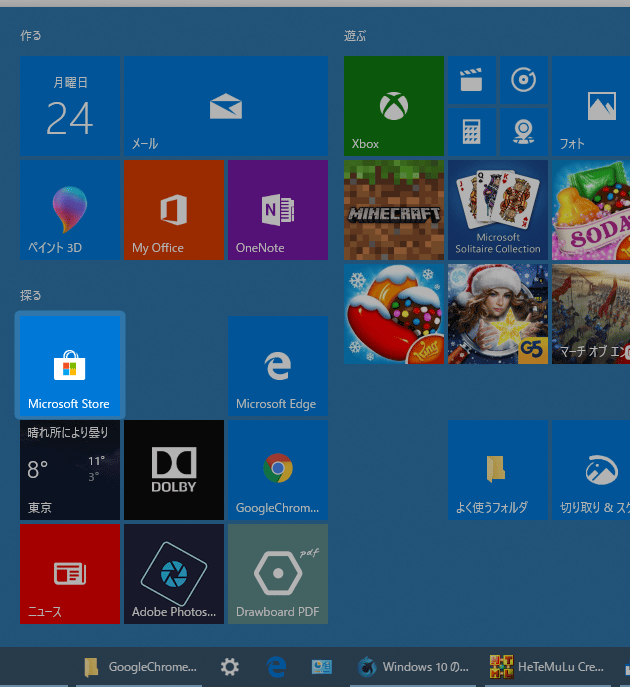The height and width of the screenshot is (687, 630).
Task: Open the ニュース news tile
Action: (x=70, y=574)
